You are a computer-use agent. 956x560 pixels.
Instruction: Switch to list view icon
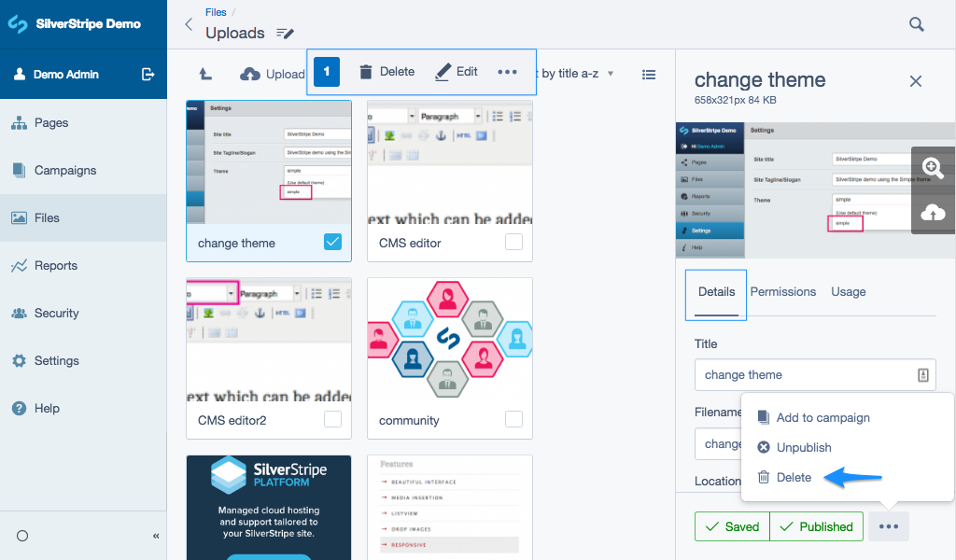(649, 75)
